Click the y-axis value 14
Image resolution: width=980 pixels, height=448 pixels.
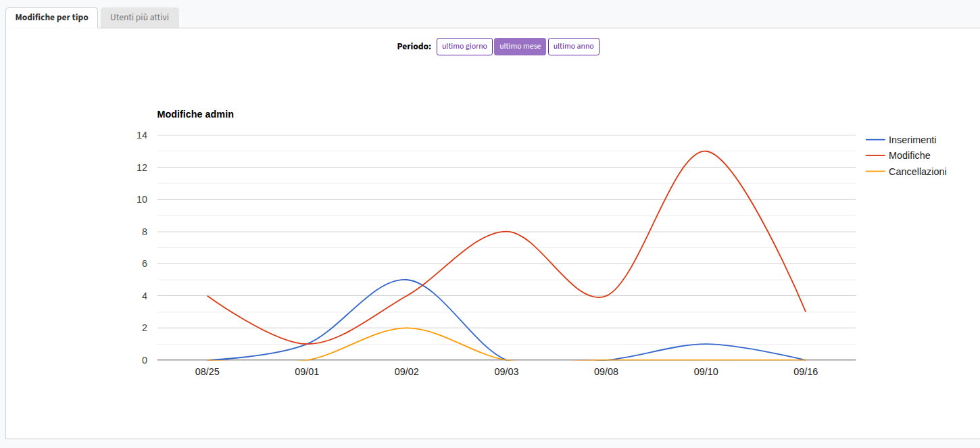(142, 135)
